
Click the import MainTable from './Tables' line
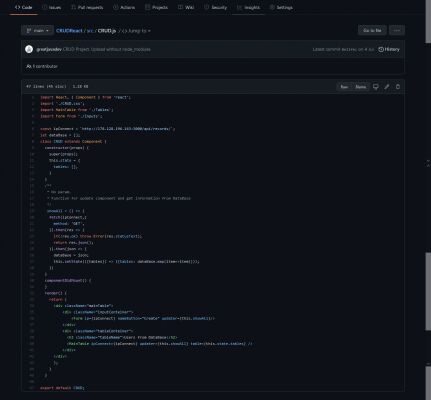[x=77, y=110]
